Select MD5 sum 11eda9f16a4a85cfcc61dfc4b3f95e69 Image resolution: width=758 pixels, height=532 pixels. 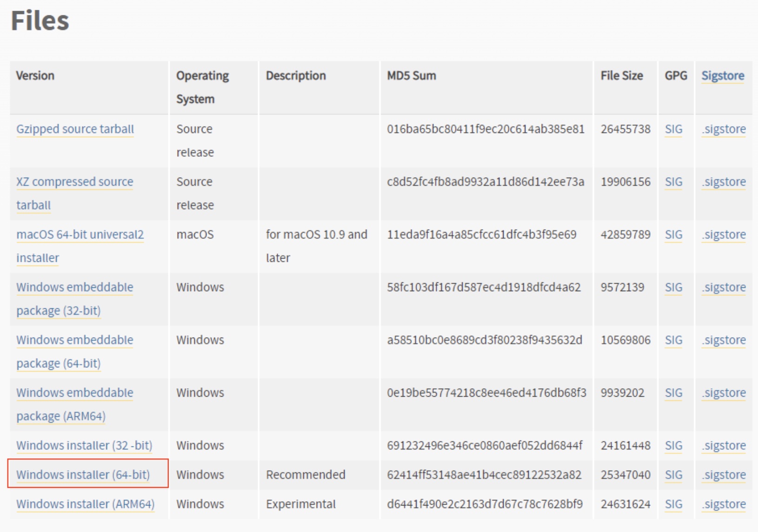pyautogui.click(x=482, y=235)
